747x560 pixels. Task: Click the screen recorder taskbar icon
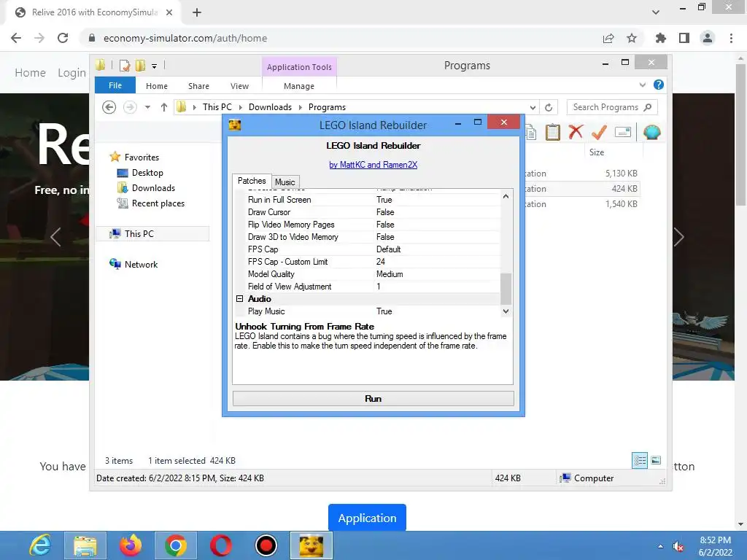tap(266, 545)
